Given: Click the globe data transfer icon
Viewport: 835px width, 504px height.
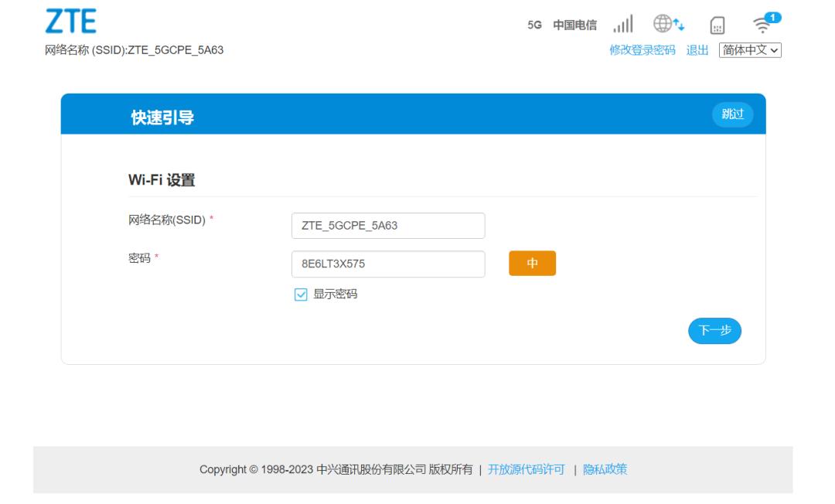Looking at the screenshot, I should coord(666,24).
